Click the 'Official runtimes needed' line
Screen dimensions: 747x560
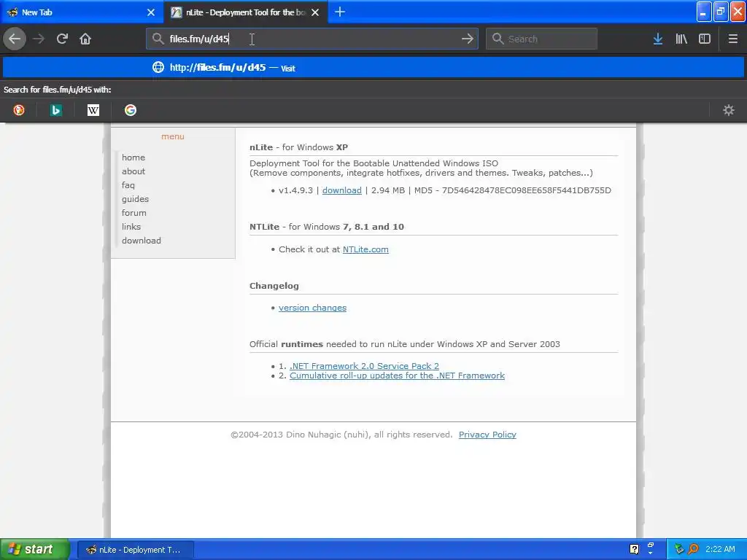[x=405, y=344]
